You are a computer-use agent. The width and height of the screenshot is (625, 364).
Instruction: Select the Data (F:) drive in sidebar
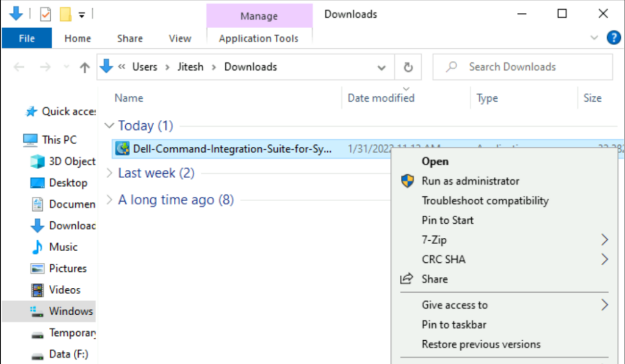(59, 354)
